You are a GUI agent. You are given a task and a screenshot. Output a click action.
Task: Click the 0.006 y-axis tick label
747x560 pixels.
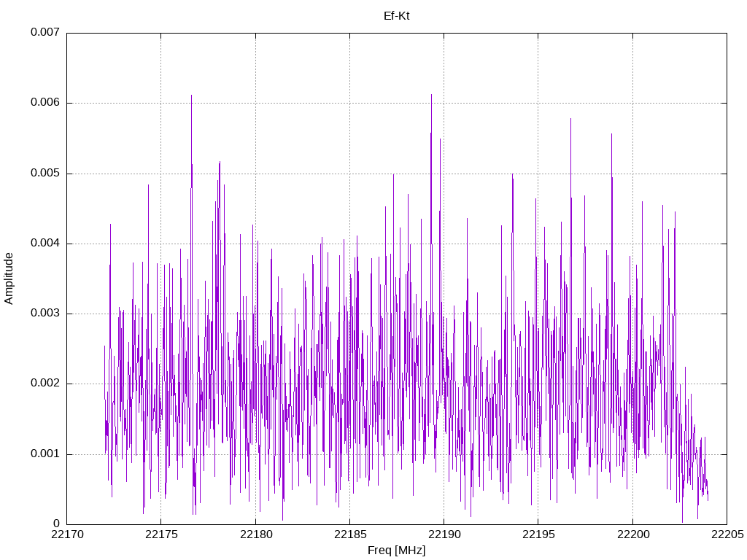[45, 102]
